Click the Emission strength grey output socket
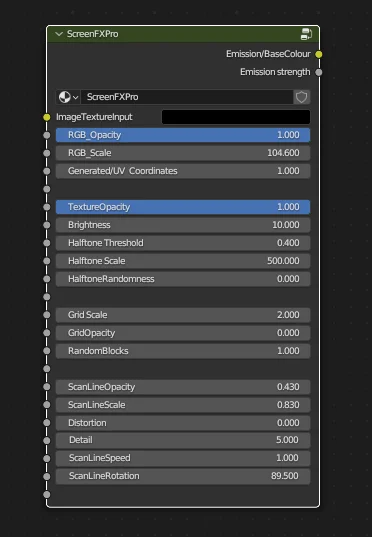The height and width of the screenshot is (537, 372). click(x=319, y=72)
